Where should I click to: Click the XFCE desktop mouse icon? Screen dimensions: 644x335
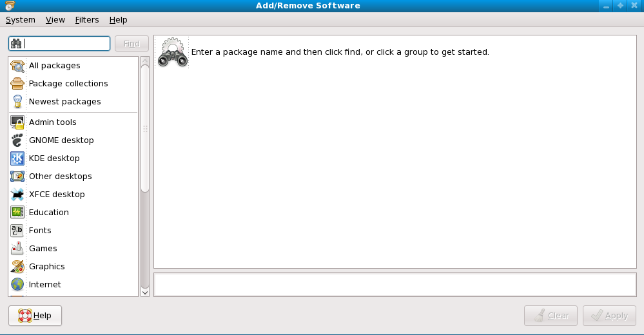[17, 195]
